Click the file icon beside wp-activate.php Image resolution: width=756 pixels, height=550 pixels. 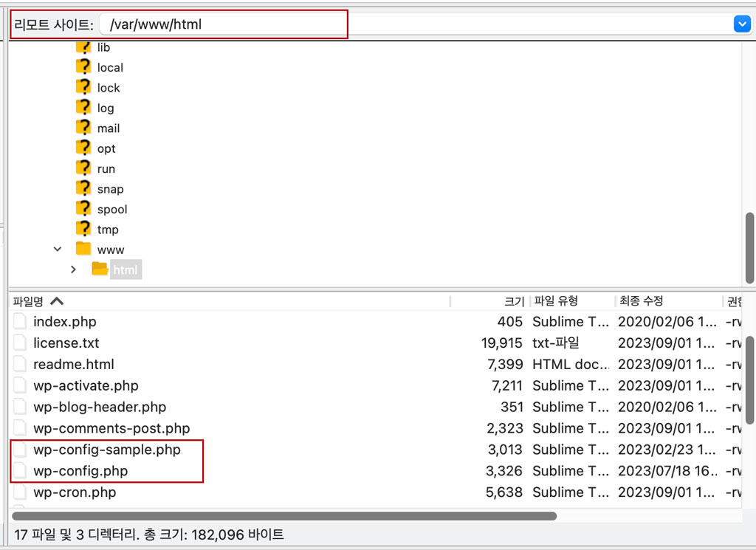pyautogui.click(x=20, y=385)
